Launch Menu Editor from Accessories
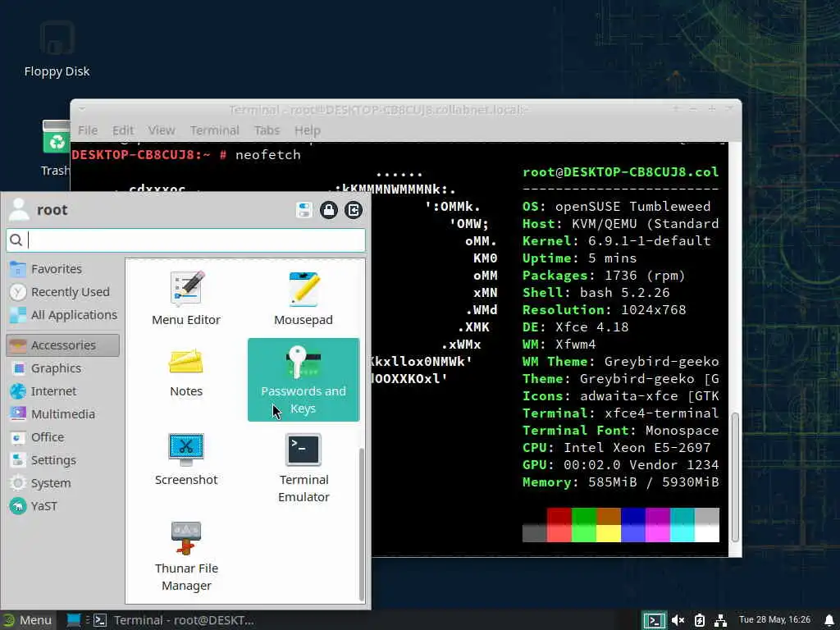 point(186,298)
